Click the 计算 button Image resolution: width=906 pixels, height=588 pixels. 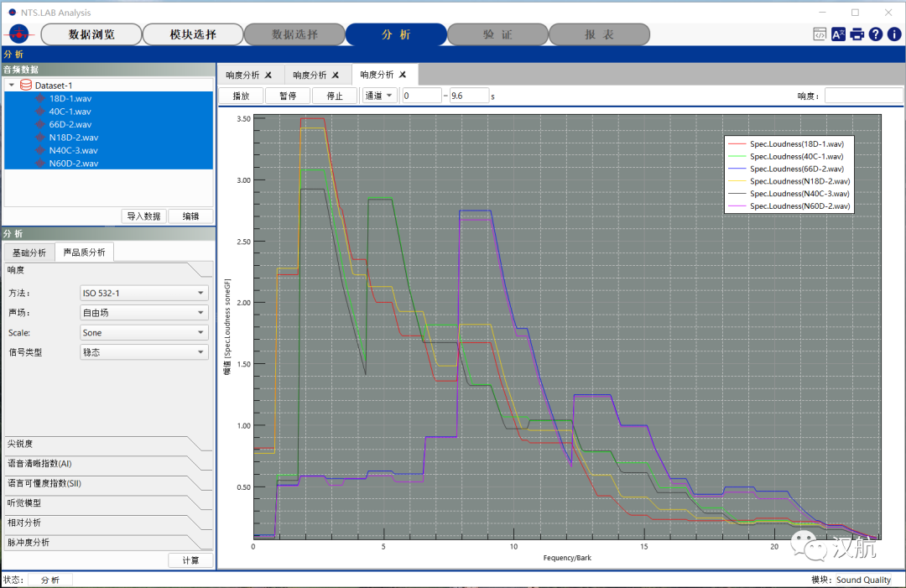[190, 560]
